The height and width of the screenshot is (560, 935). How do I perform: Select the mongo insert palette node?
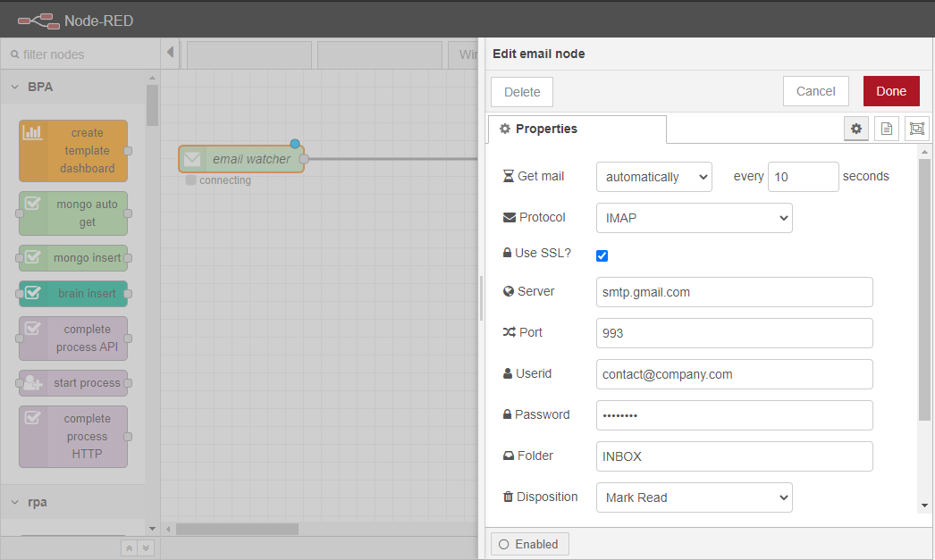73,258
